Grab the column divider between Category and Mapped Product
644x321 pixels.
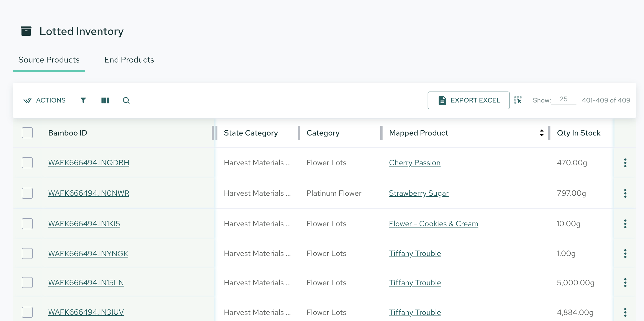[x=381, y=133]
